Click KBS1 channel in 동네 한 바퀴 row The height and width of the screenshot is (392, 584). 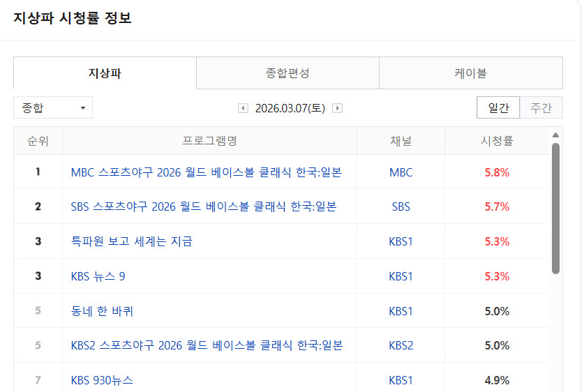[x=400, y=311]
